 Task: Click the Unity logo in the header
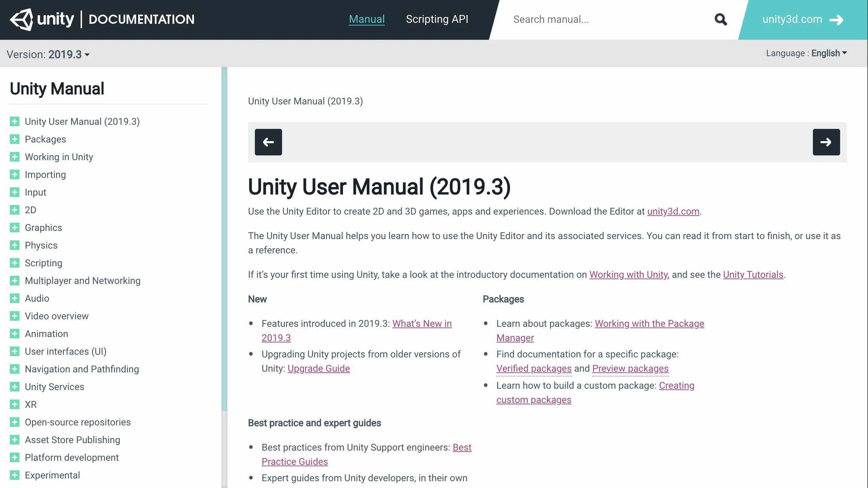42,19
